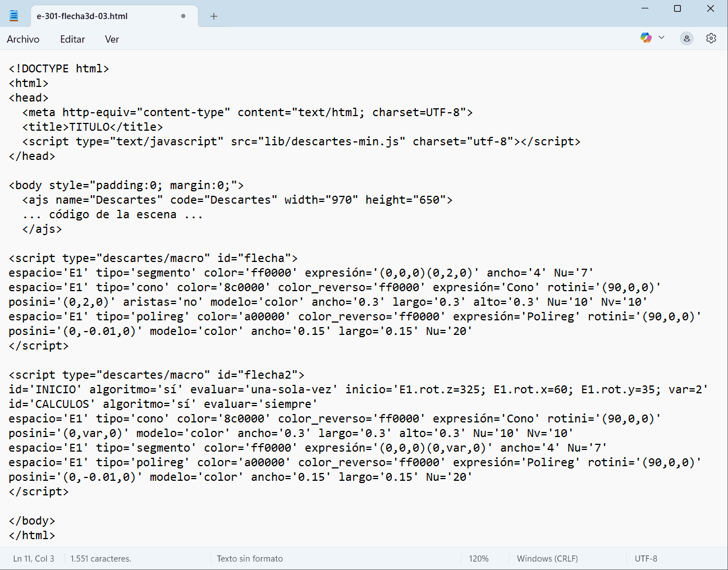Open the account profile icon
The image size is (728, 570).
click(686, 38)
